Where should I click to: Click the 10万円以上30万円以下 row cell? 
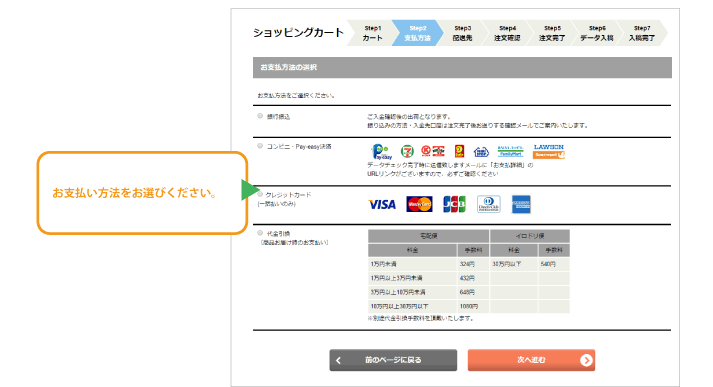[412, 307]
